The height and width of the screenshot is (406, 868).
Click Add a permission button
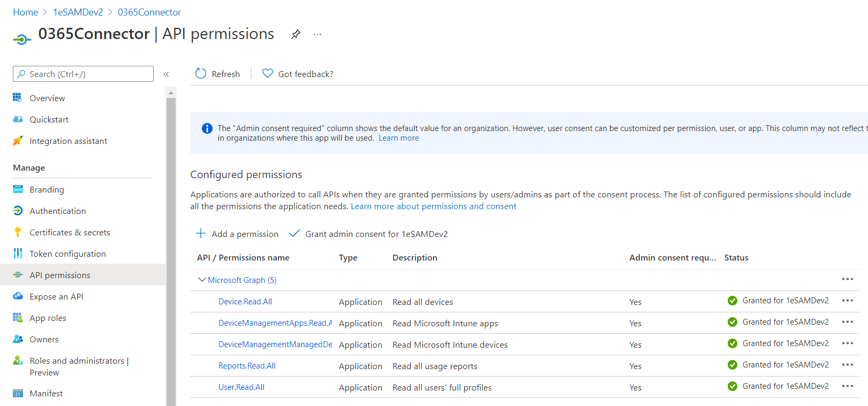tap(237, 234)
